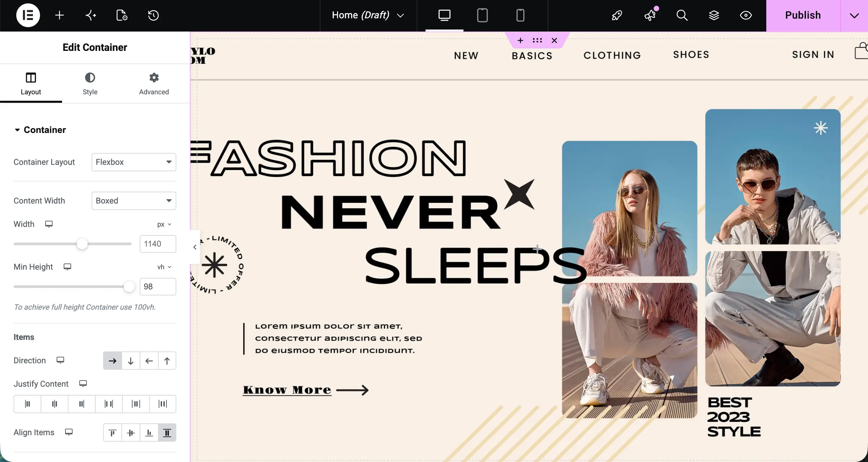Preview changes with the eye icon

(746, 15)
